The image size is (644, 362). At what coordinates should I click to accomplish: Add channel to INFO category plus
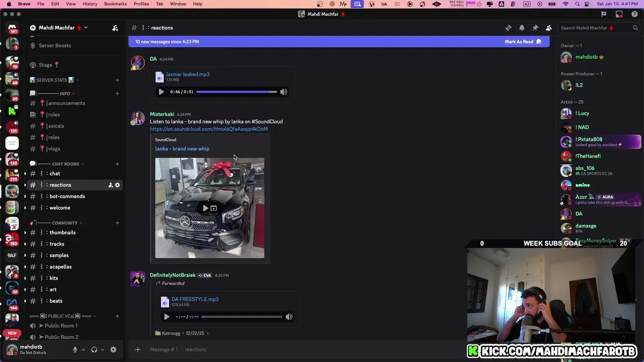(117, 94)
